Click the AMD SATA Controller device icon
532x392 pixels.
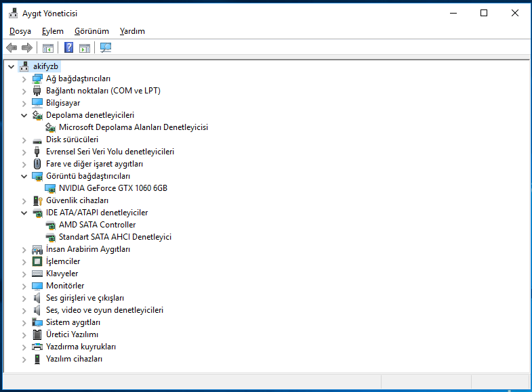50,225
